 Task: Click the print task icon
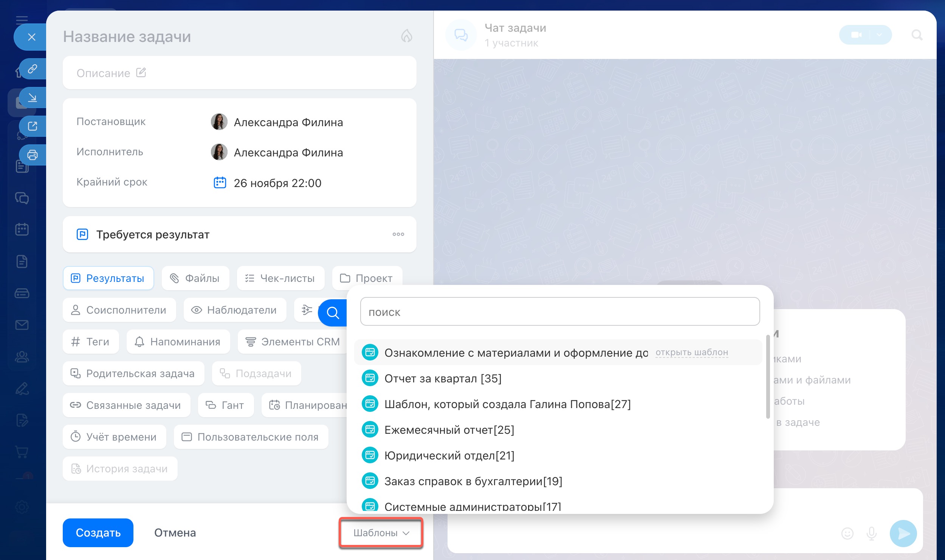tap(33, 155)
